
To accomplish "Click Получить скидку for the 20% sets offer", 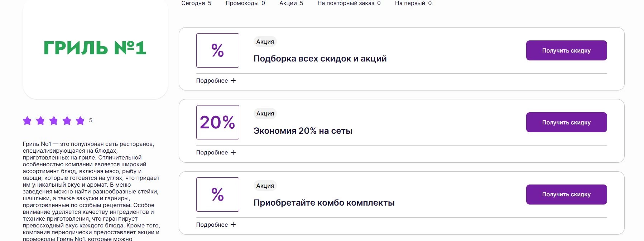I will coord(566,122).
